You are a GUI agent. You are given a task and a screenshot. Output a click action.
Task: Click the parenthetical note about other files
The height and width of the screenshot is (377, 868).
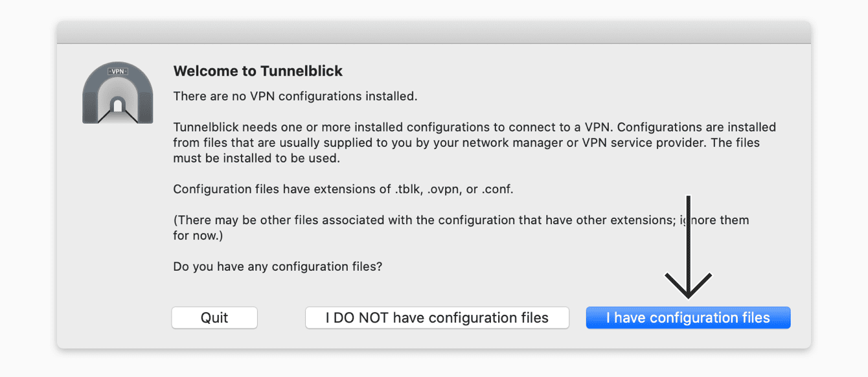pyautogui.click(x=461, y=227)
